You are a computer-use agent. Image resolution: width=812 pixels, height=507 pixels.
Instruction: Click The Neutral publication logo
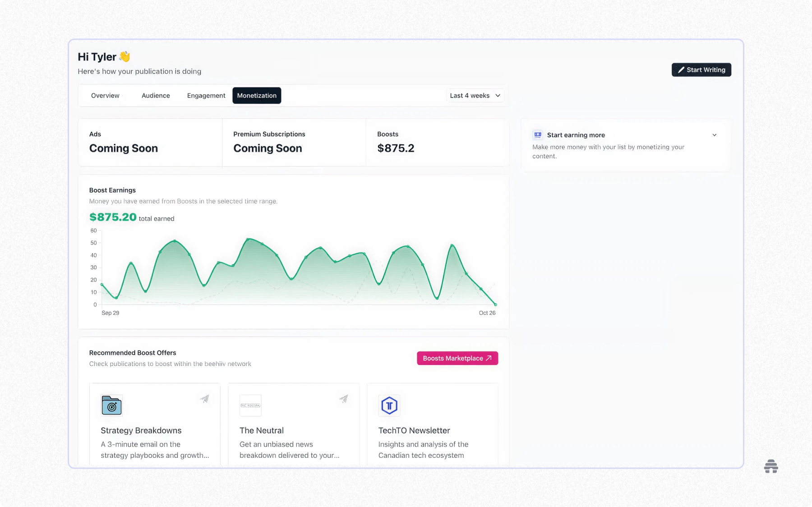coord(250,405)
